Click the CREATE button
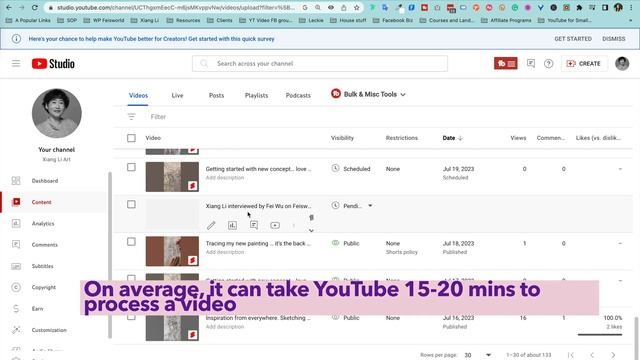640x360 pixels. [x=584, y=64]
